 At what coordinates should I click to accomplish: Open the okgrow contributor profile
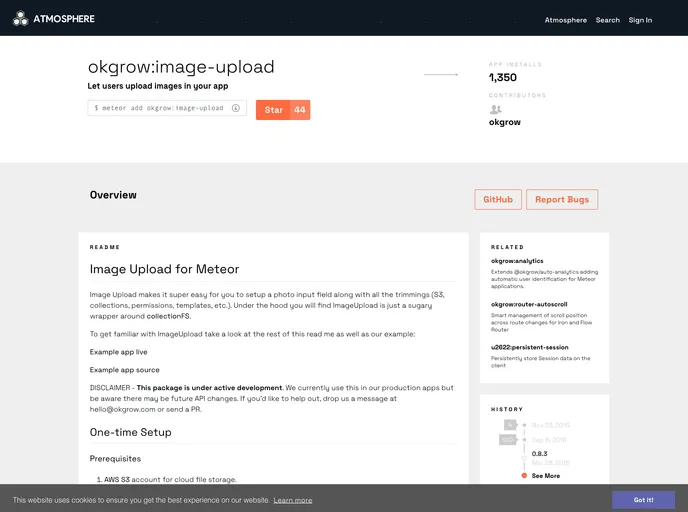point(505,122)
